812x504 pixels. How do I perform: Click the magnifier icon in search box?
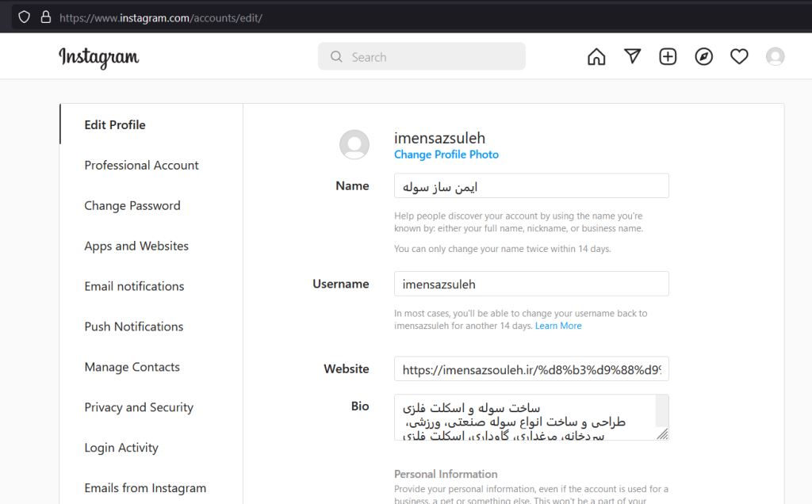[336, 56]
